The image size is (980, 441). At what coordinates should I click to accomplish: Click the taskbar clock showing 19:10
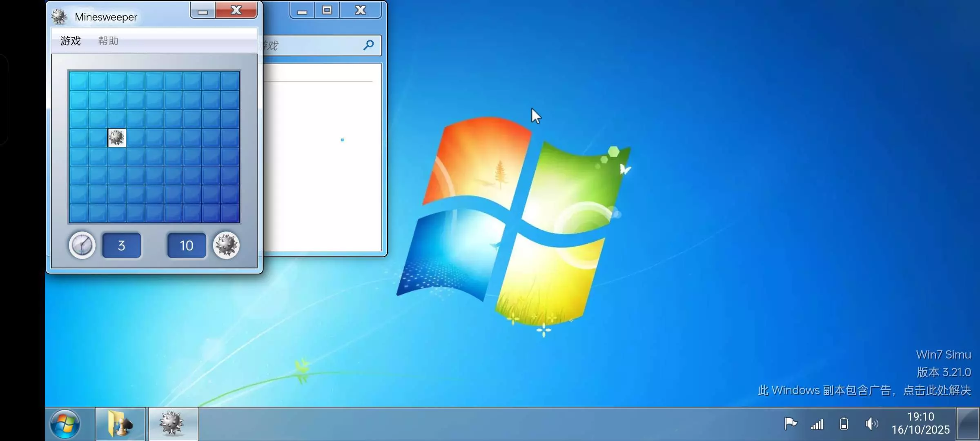(x=920, y=423)
